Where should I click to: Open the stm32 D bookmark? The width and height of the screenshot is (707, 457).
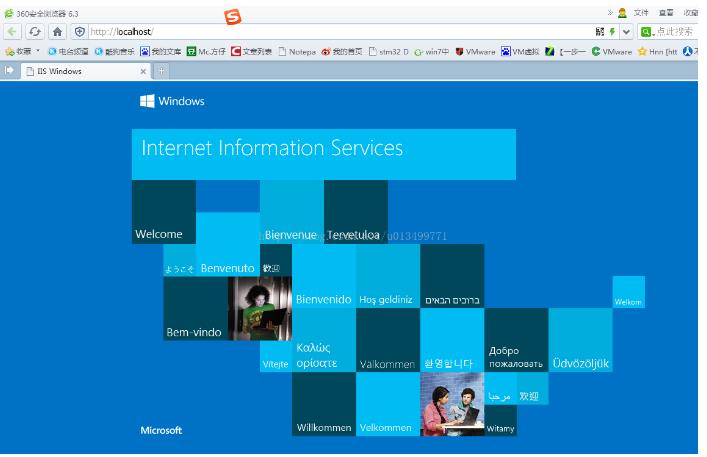pos(388,51)
